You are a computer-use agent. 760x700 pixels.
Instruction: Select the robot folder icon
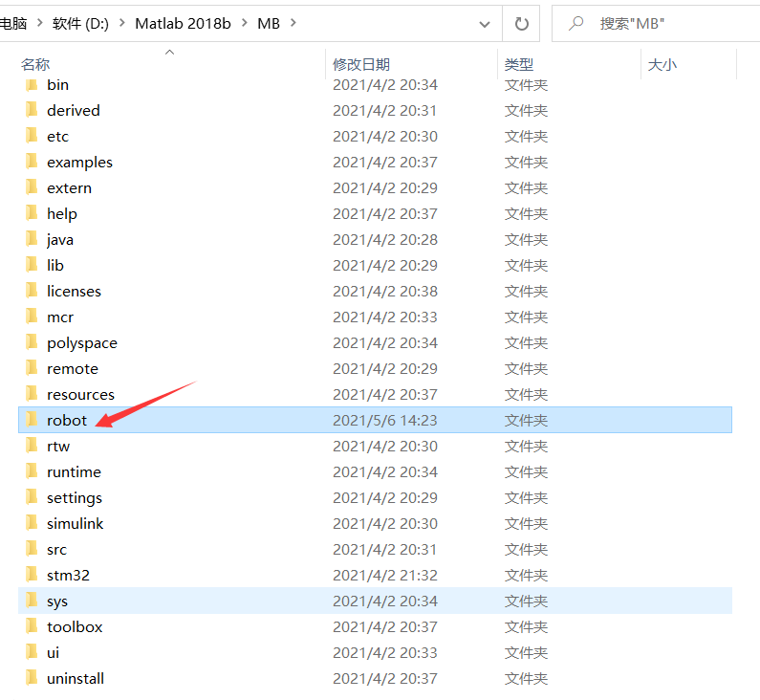click(x=32, y=419)
